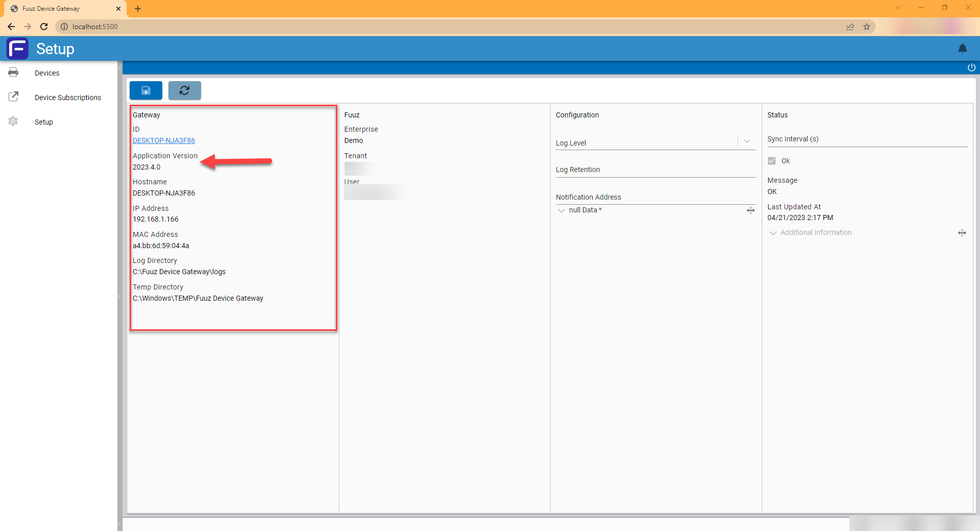Click the Log Retention input field
This screenshot has height=531, width=980.
click(655, 170)
